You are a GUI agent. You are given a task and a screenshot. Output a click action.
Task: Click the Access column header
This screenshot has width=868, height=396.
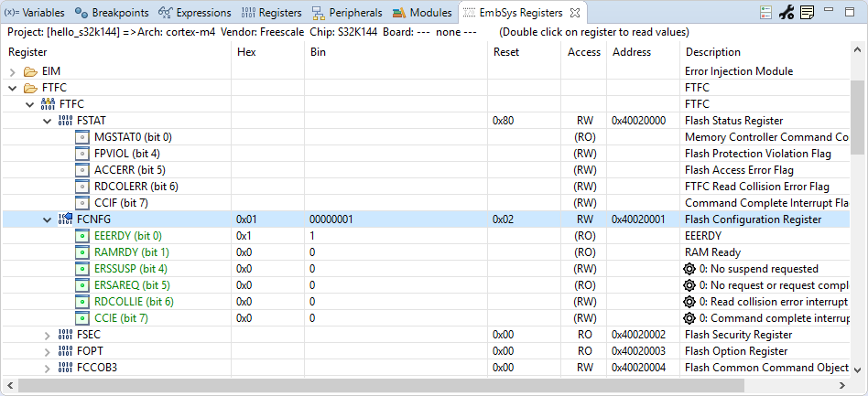coord(584,52)
